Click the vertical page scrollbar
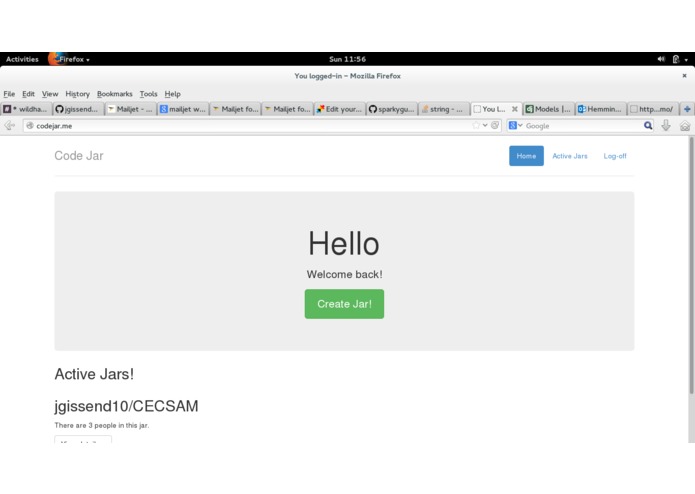 click(691, 265)
